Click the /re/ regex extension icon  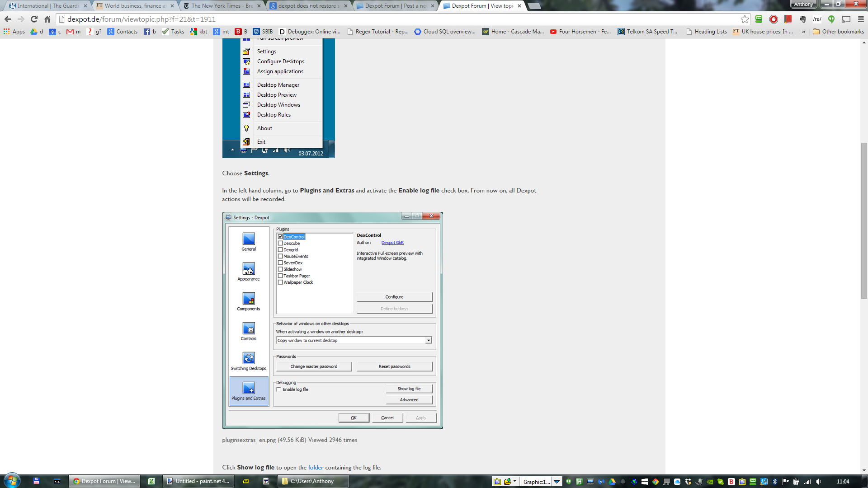(817, 19)
